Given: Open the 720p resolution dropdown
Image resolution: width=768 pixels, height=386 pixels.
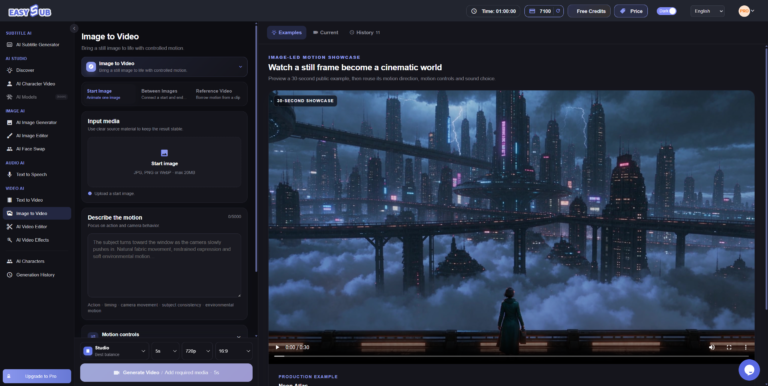Looking at the screenshot, I should [197, 351].
